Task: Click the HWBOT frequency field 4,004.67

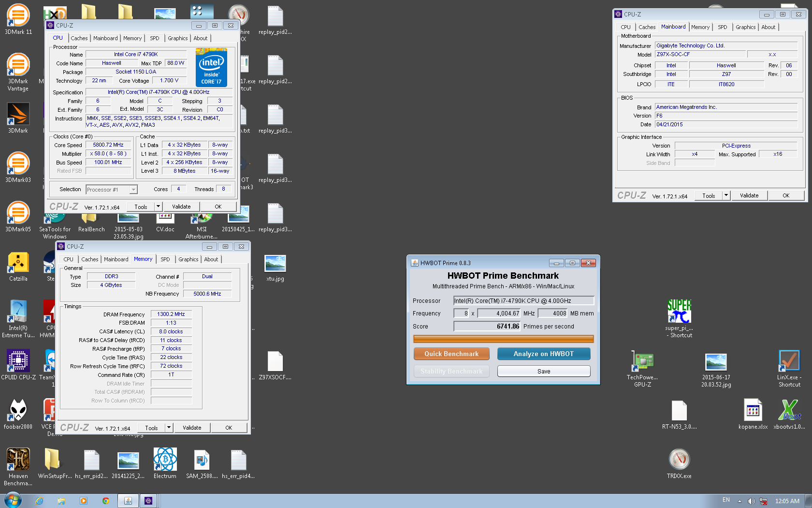Action: pyautogui.click(x=499, y=313)
